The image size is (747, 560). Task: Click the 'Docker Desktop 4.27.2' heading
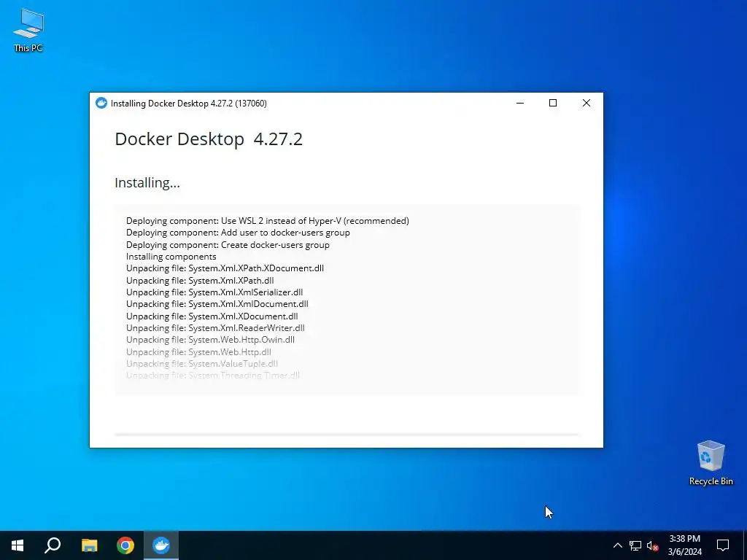click(209, 139)
